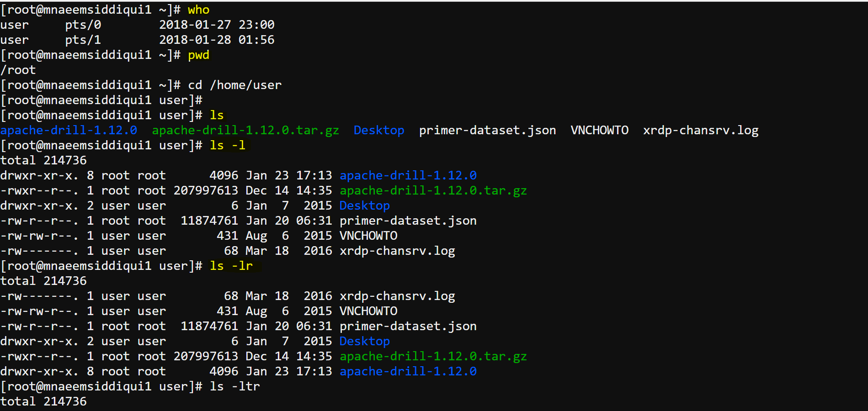The width and height of the screenshot is (868, 411).
Task: Click the '/root' output line
Action: (x=18, y=70)
